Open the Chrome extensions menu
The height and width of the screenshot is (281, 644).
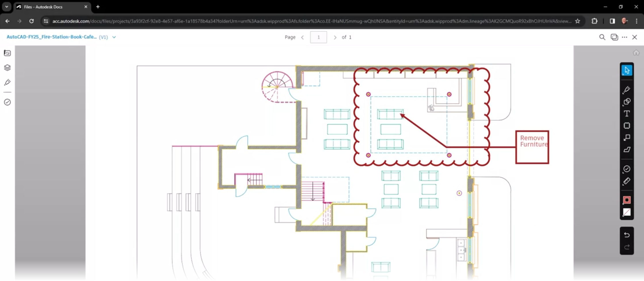click(x=594, y=21)
